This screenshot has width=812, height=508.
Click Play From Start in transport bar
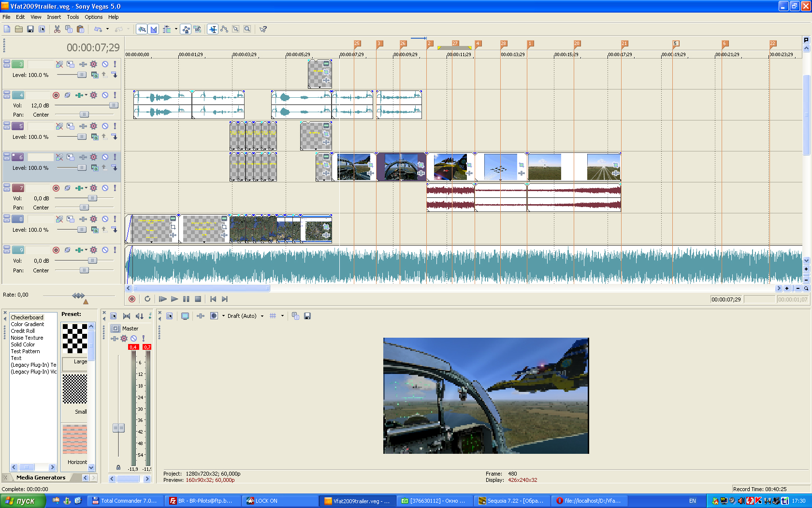tap(162, 299)
